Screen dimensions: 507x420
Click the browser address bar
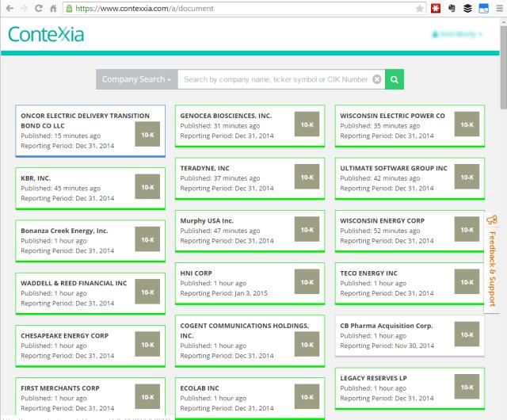click(238, 9)
